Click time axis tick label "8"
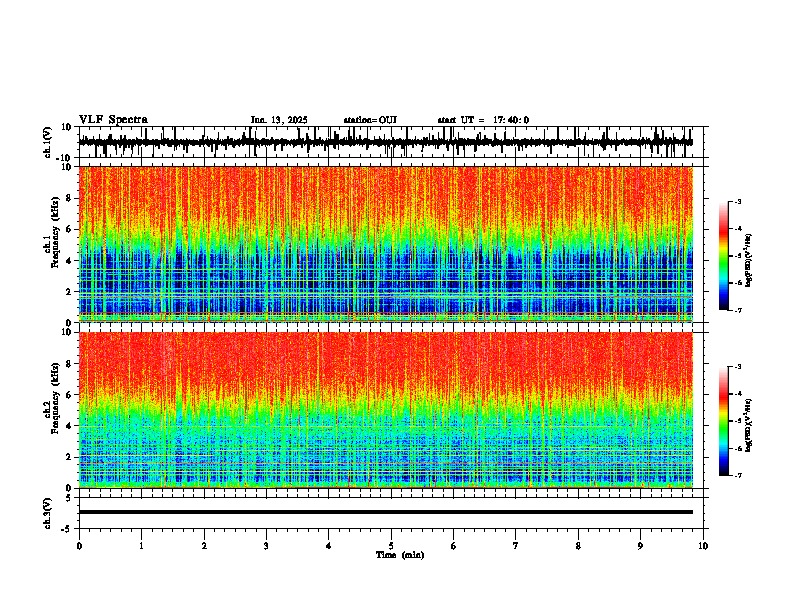Image resolution: width=792 pixels, height=612 pixels. (578, 546)
